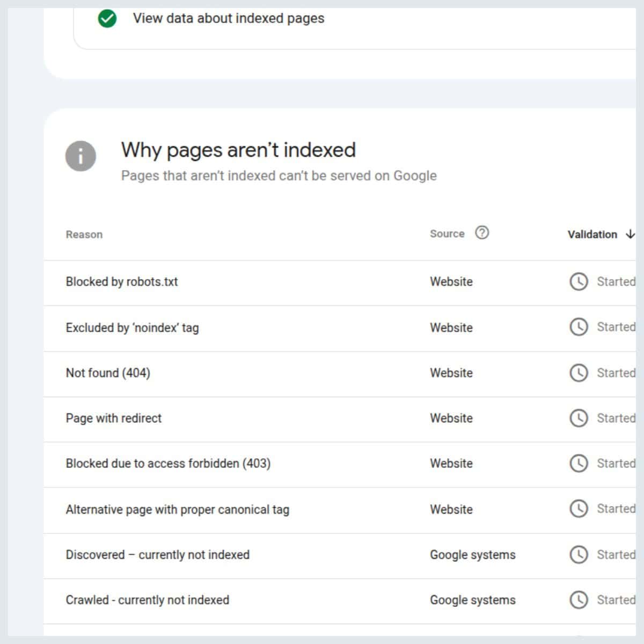Click the green checkmark beside View data
Screen dimensions: 644x644
[x=107, y=19]
